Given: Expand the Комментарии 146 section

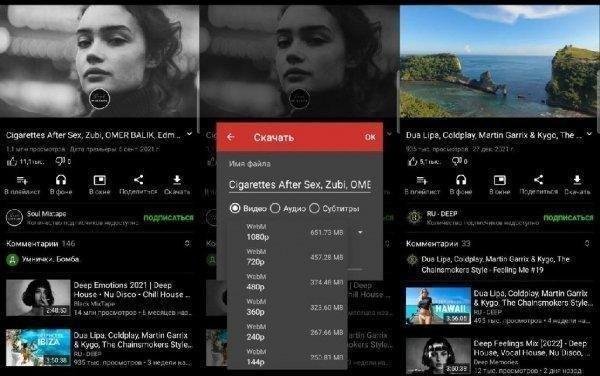Looking at the screenshot, I should click(x=187, y=243).
